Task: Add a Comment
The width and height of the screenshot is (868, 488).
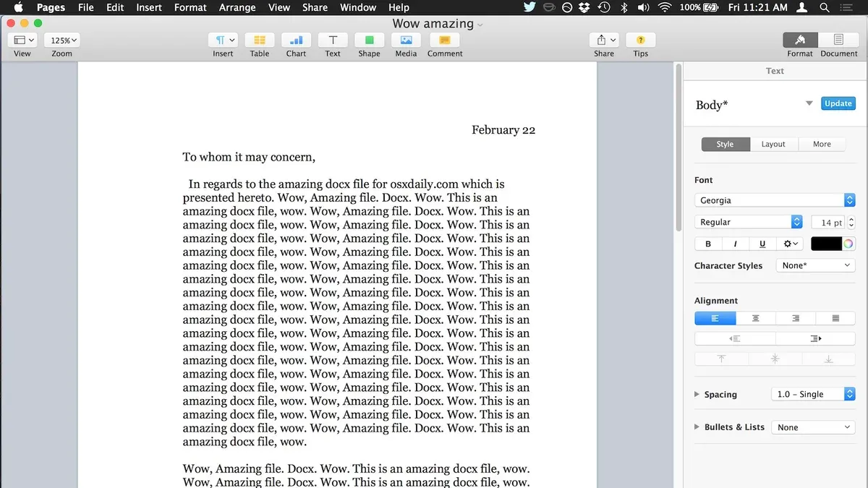Action: (x=445, y=40)
